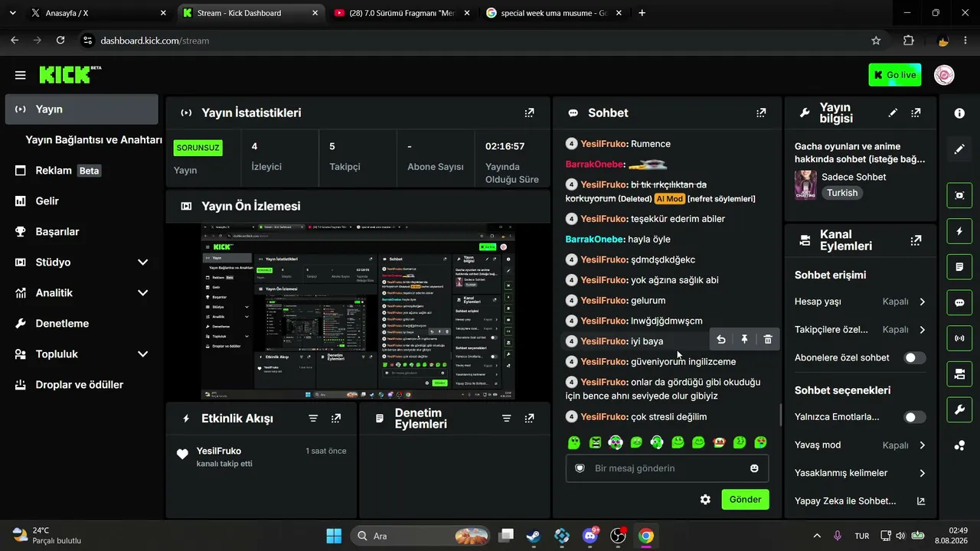This screenshot has width=980, height=551.
Task: Open filter options in Denetim Eylemleri
Action: pyautogui.click(x=506, y=419)
